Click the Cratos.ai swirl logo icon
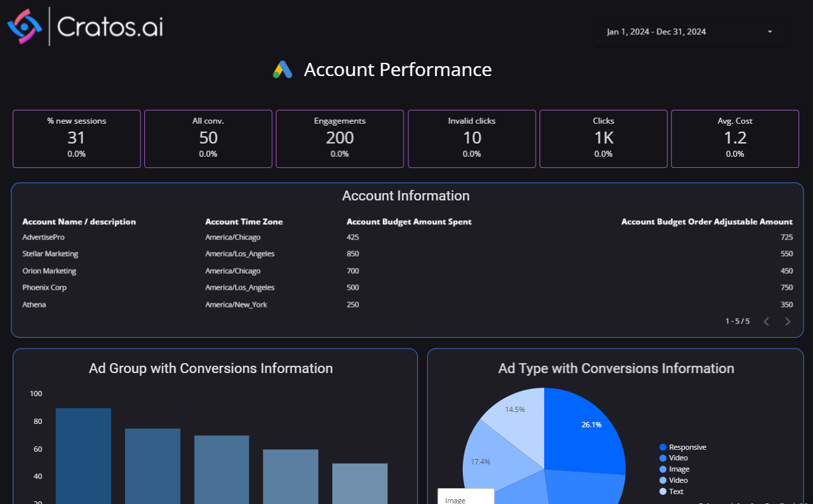The height and width of the screenshot is (504, 813). [x=24, y=26]
